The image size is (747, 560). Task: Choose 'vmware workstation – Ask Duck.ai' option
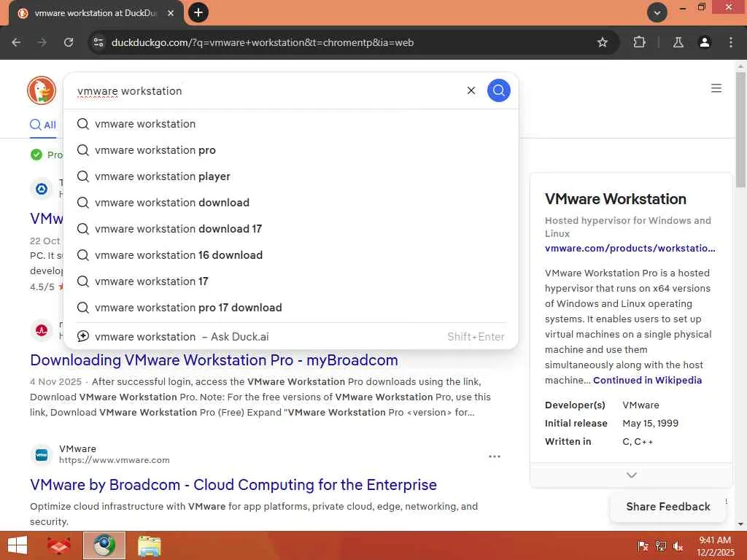click(290, 336)
